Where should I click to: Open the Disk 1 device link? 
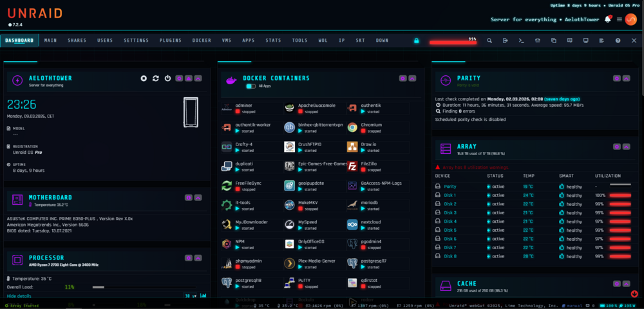450,195
